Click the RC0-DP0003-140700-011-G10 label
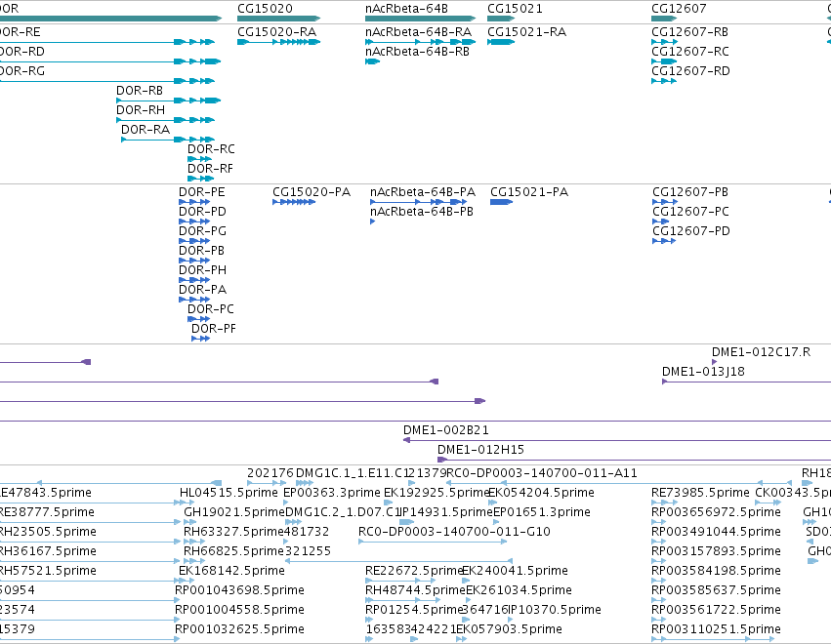This screenshot has width=831, height=644. click(455, 532)
